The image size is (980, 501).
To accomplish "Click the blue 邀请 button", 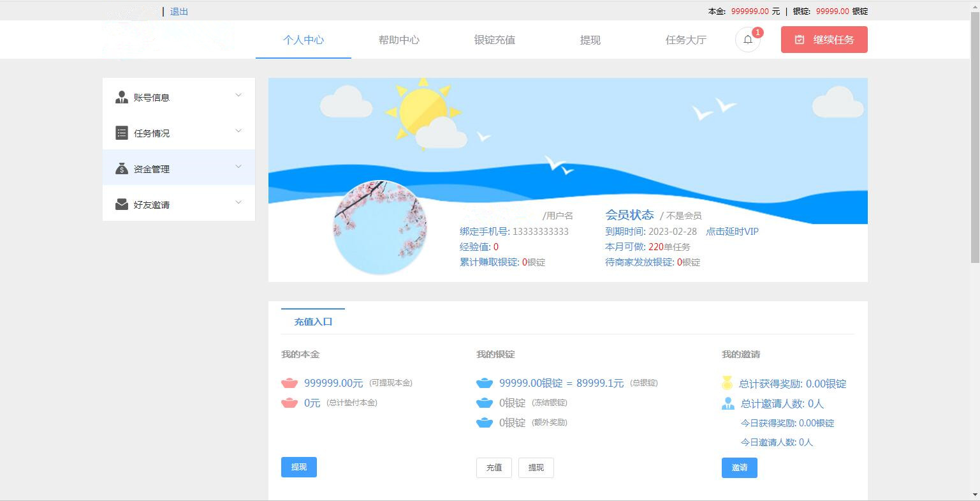I will [x=740, y=468].
